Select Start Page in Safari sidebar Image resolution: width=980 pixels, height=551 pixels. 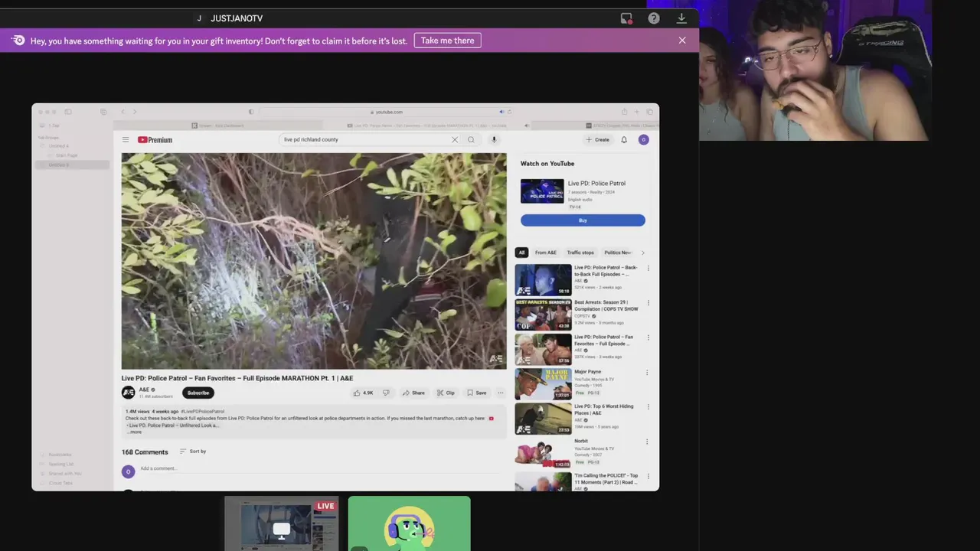click(x=67, y=155)
